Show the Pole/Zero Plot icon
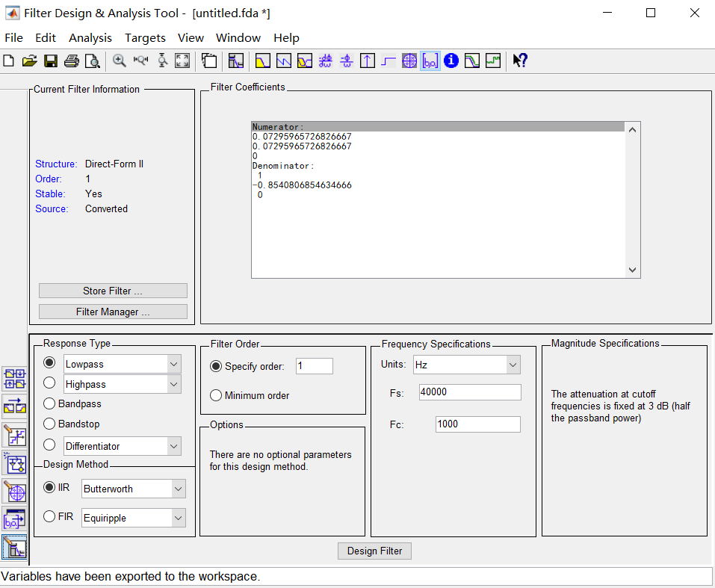Screen dimensions: 715x588 409,61
